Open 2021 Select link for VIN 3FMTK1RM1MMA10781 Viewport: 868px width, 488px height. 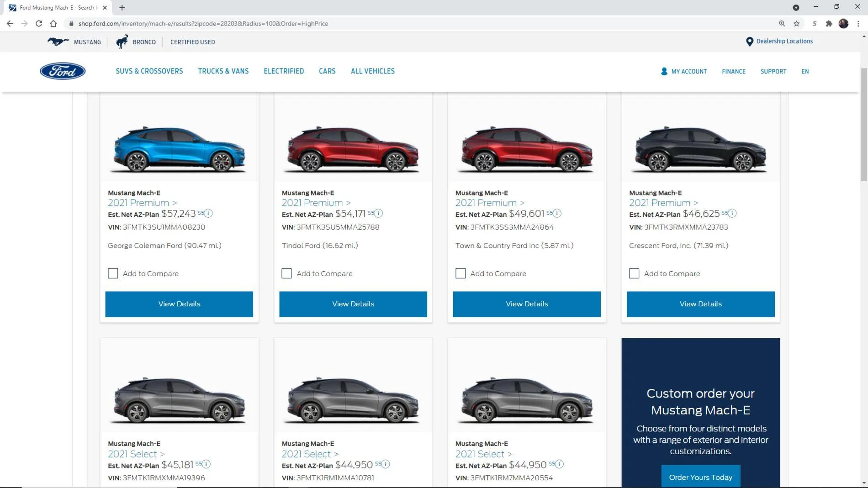(310, 454)
